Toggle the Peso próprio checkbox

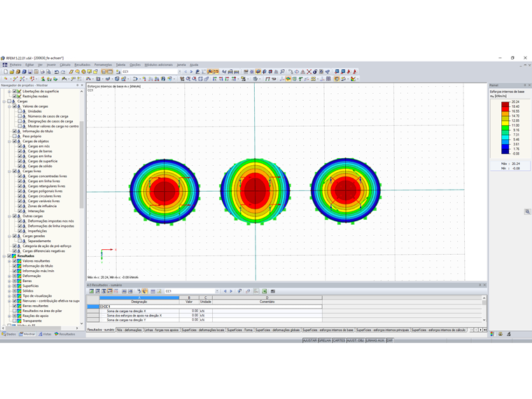coord(15,136)
